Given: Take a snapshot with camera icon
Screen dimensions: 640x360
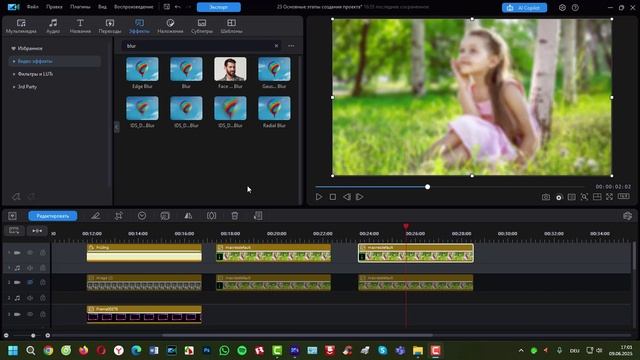Looking at the screenshot, I should tap(546, 197).
